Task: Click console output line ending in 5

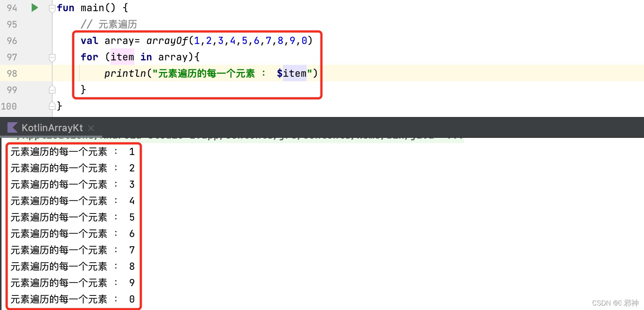Action: (73, 217)
